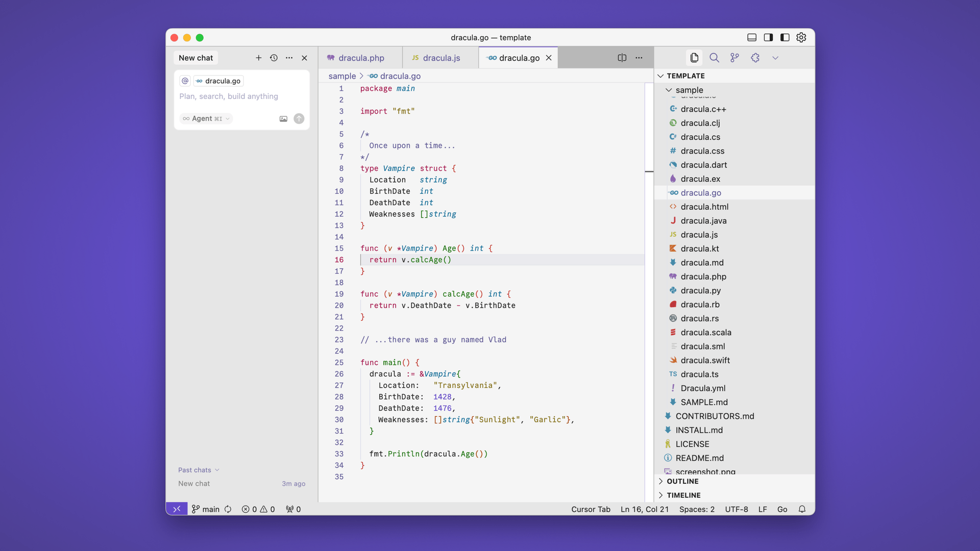
Task: Open dracula.swift file
Action: (734, 360)
